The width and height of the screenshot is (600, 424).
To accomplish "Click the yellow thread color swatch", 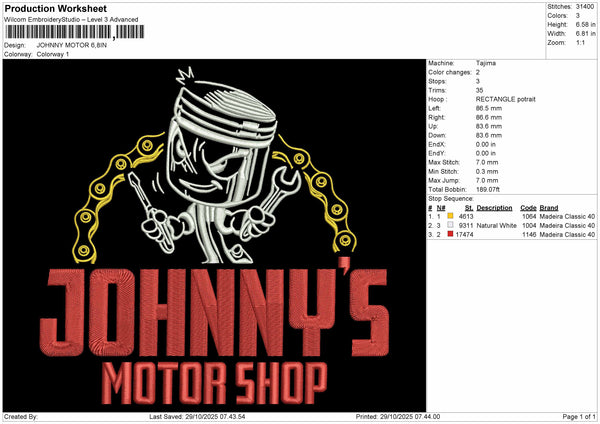I will point(450,216).
